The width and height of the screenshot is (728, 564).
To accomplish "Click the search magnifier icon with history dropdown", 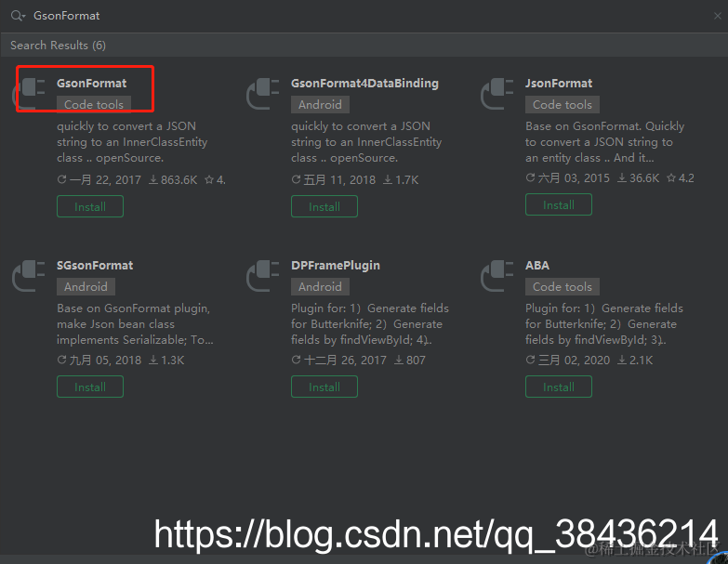I will [x=18, y=16].
